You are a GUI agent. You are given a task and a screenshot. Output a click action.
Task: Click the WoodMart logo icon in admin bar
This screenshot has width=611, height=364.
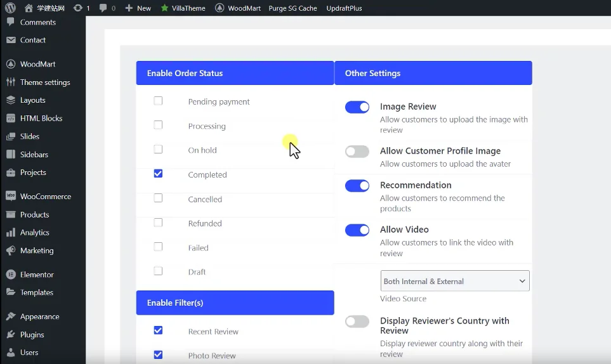pyautogui.click(x=220, y=8)
